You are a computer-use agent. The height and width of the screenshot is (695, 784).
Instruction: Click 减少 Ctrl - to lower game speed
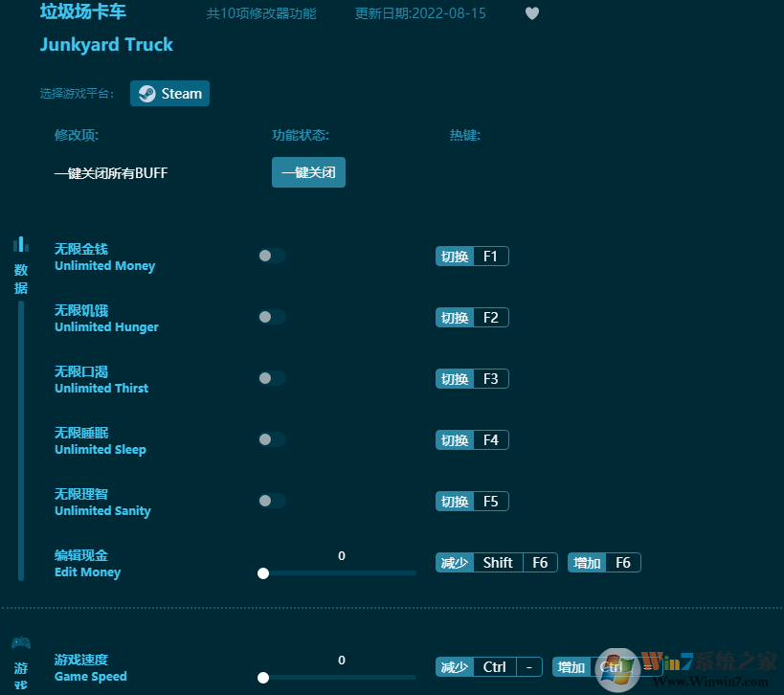(488, 666)
